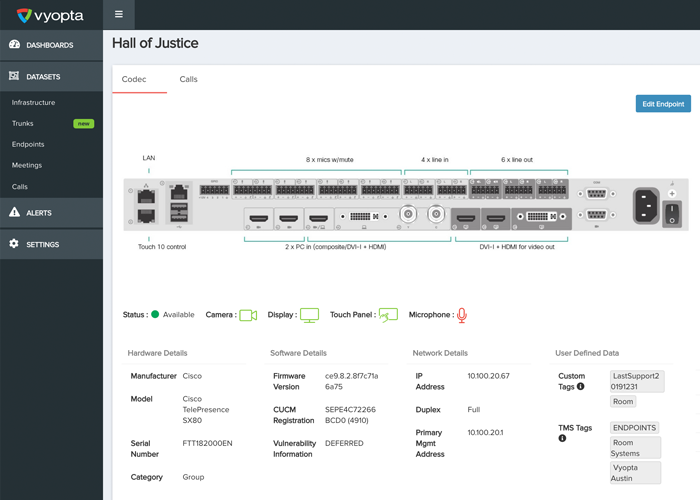Click the power switch on codec diagram
This screenshot has width=700, height=500.
pyautogui.click(x=672, y=214)
